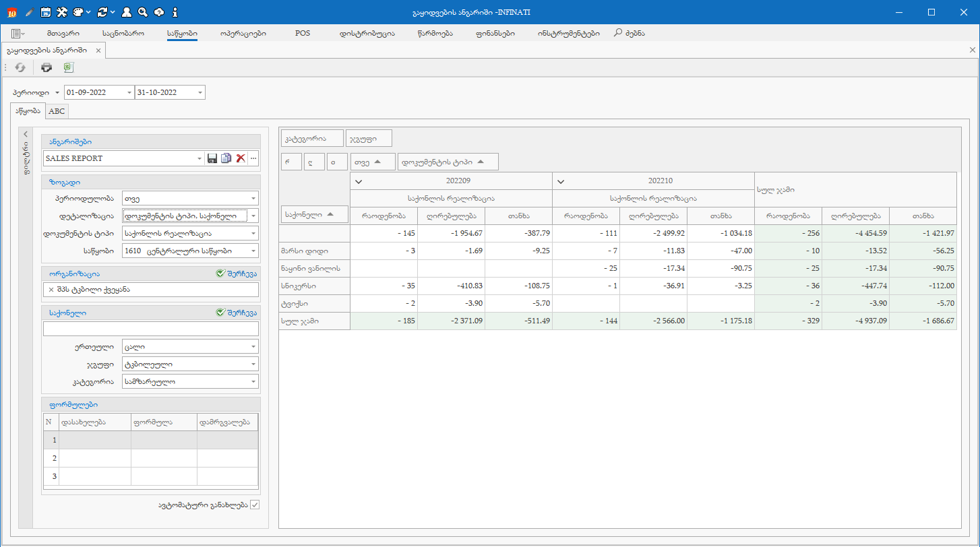Open the wrench and screwdriver settings icon
This screenshot has width=980, height=547.
pos(62,12)
